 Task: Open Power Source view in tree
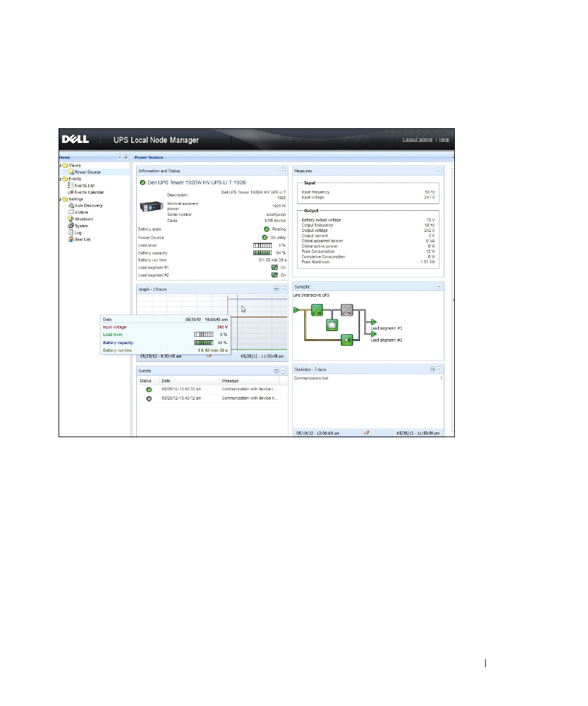tap(88, 172)
